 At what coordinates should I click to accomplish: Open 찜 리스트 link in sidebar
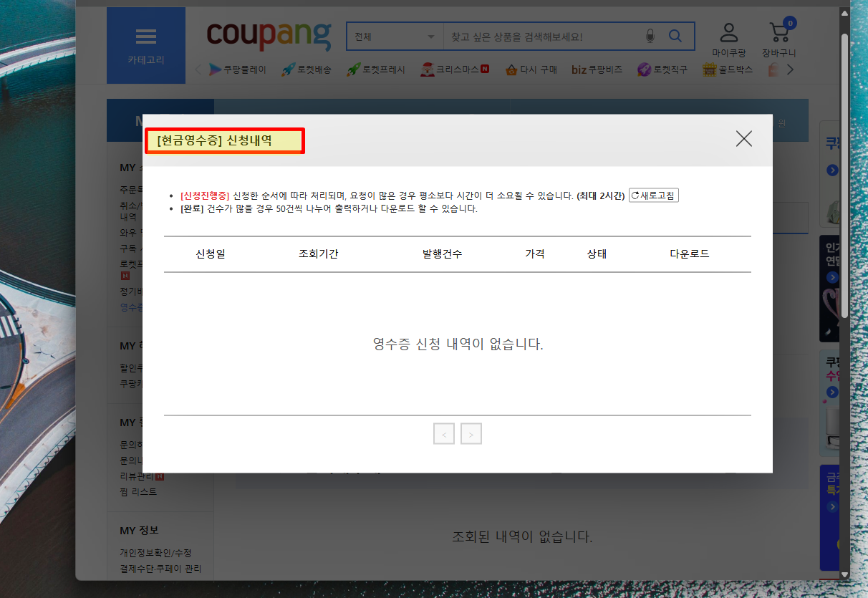(x=138, y=492)
